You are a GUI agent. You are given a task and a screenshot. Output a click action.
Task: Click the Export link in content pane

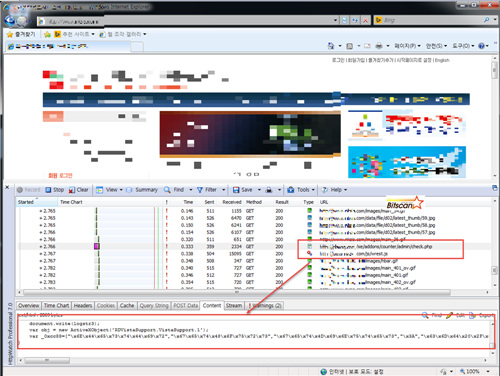[x=482, y=315]
